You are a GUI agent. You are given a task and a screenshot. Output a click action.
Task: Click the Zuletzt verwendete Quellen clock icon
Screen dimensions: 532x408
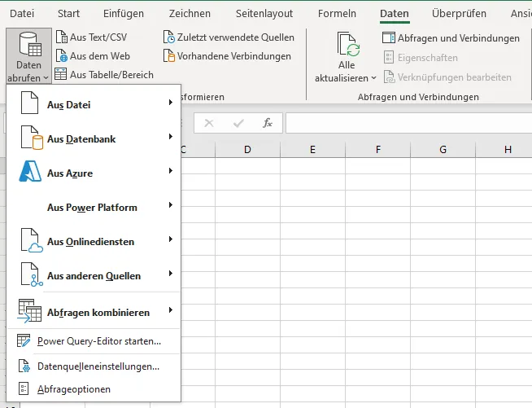[x=169, y=37]
